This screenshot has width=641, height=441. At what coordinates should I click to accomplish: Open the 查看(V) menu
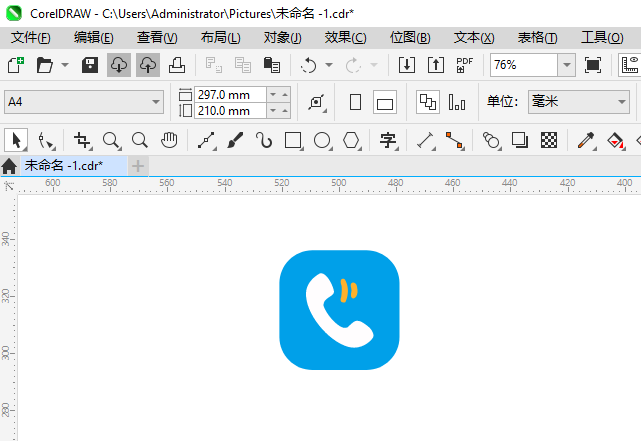pyautogui.click(x=157, y=38)
